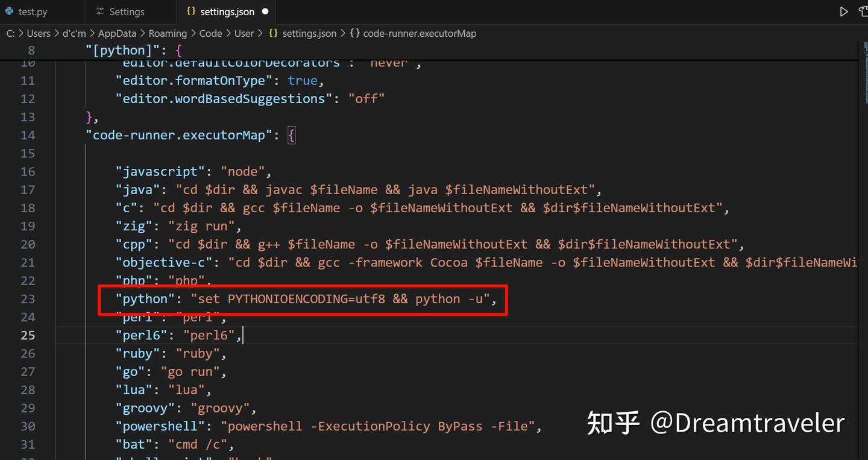Open the d'c'm breadcrumb dropdown
The height and width of the screenshot is (460, 868).
click(x=74, y=33)
